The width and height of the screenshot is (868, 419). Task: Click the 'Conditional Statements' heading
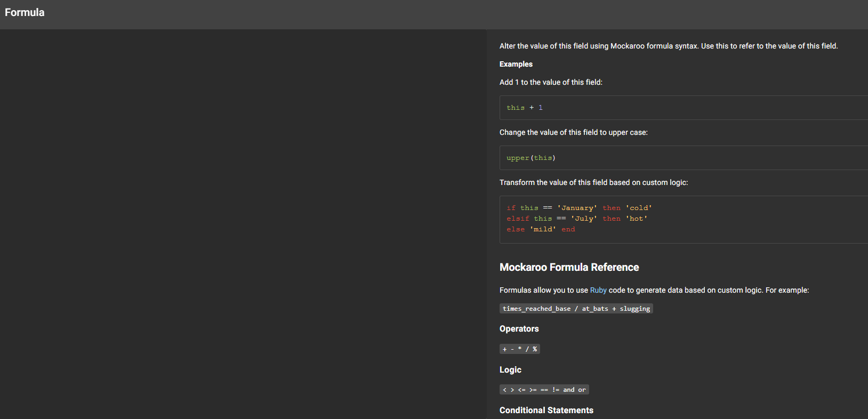[546, 410]
